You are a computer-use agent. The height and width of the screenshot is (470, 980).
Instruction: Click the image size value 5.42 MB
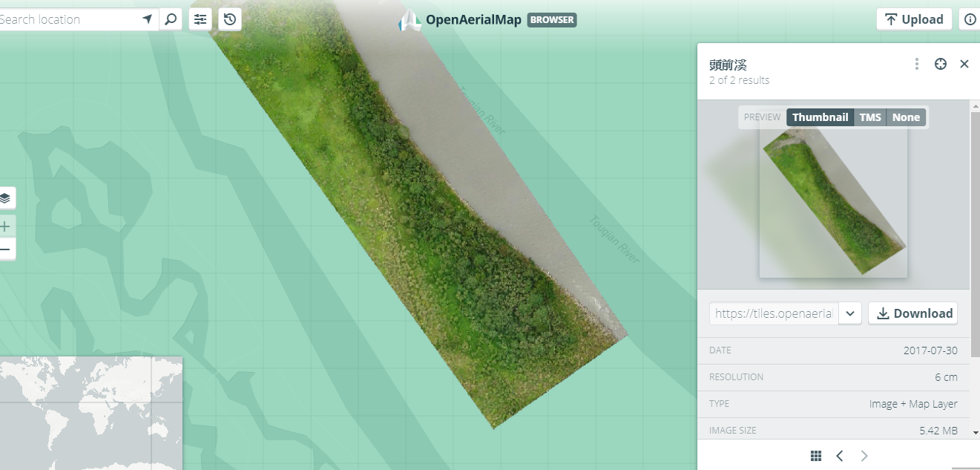tap(938, 431)
